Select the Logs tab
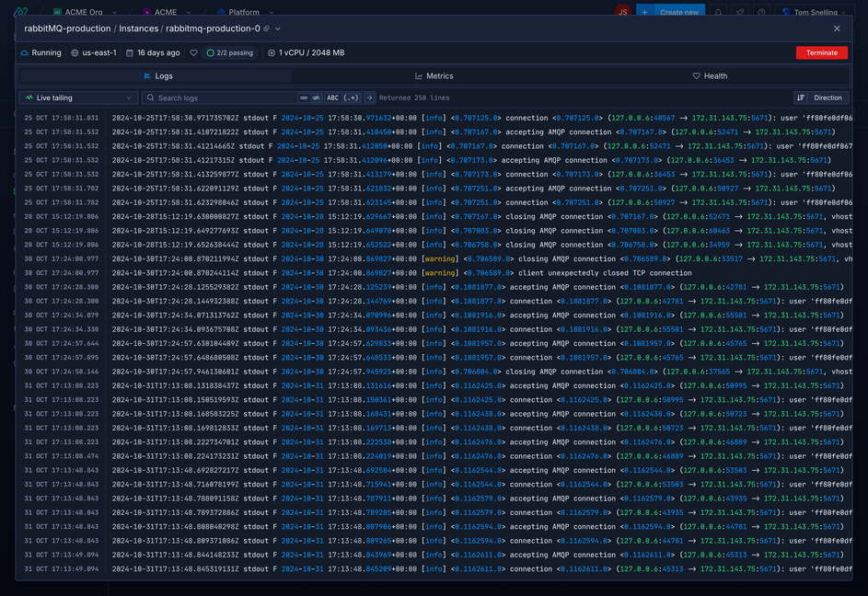 pyautogui.click(x=157, y=76)
